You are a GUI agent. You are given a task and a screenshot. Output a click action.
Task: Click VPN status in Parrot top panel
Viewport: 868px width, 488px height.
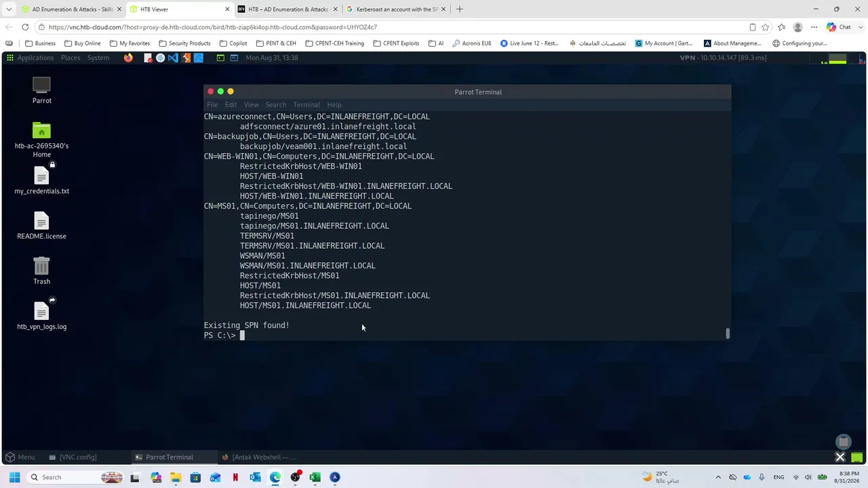(723, 58)
